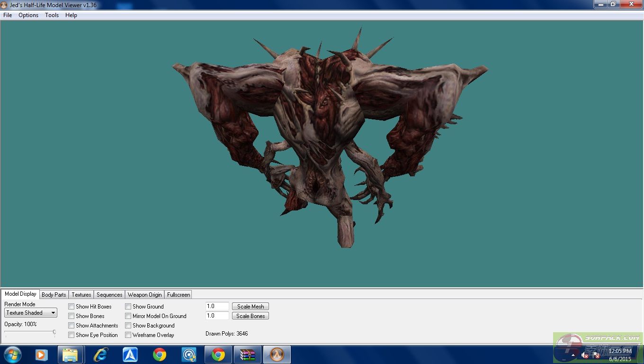Image resolution: width=644 pixels, height=364 pixels.
Task: Switch to running Chrome window beside WinRAR
Action: 218,355
